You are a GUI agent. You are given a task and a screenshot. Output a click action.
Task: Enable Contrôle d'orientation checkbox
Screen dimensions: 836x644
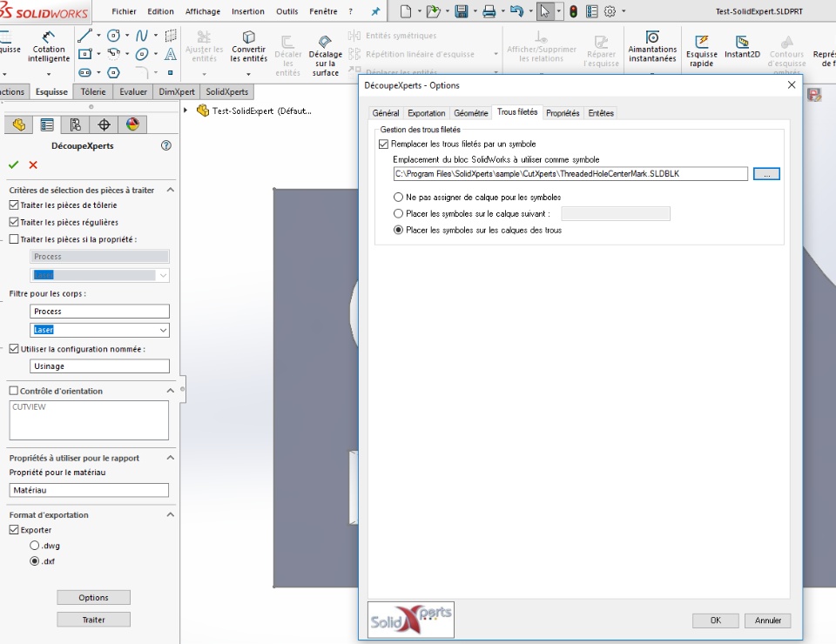click(x=14, y=391)
